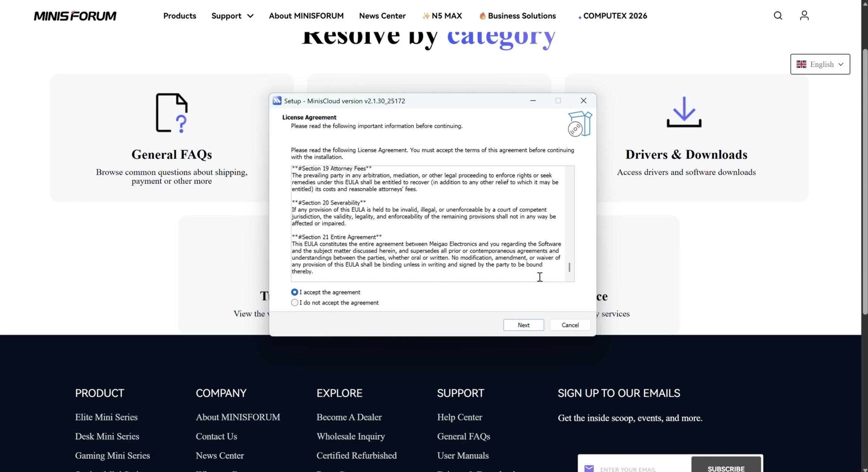Open the English language selector

tap(820, 64)
